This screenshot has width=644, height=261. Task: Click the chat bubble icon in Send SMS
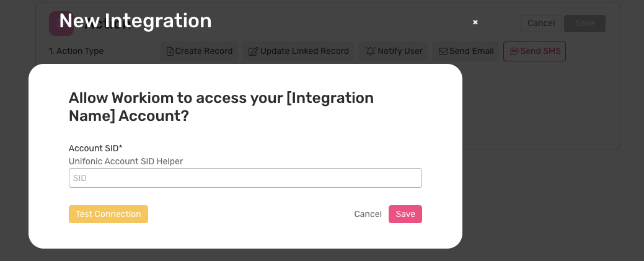pyautogui.click(x=514, y=51)
